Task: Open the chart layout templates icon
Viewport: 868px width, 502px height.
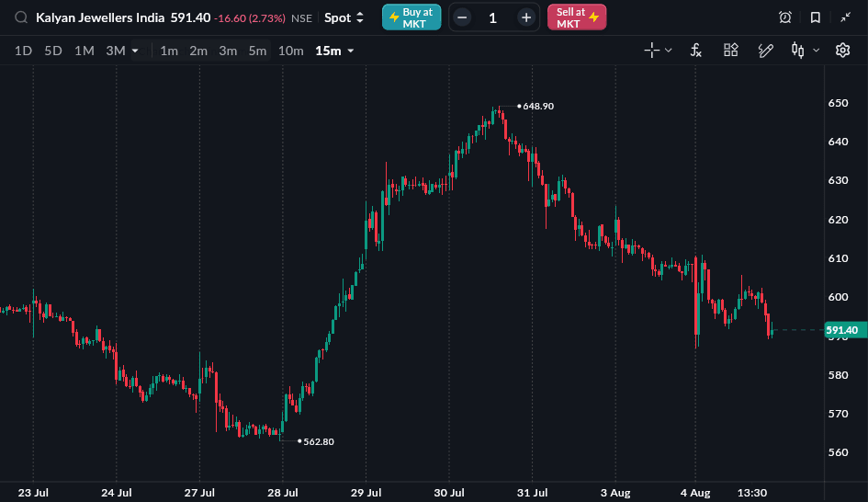Action: (x=731, y=51)
